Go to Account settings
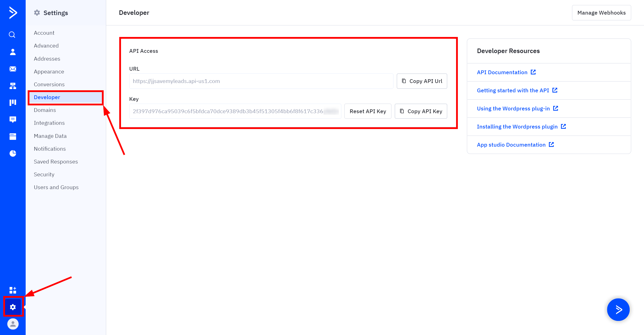This screenshot has height=335, width=644. click(x=44, y=33)
